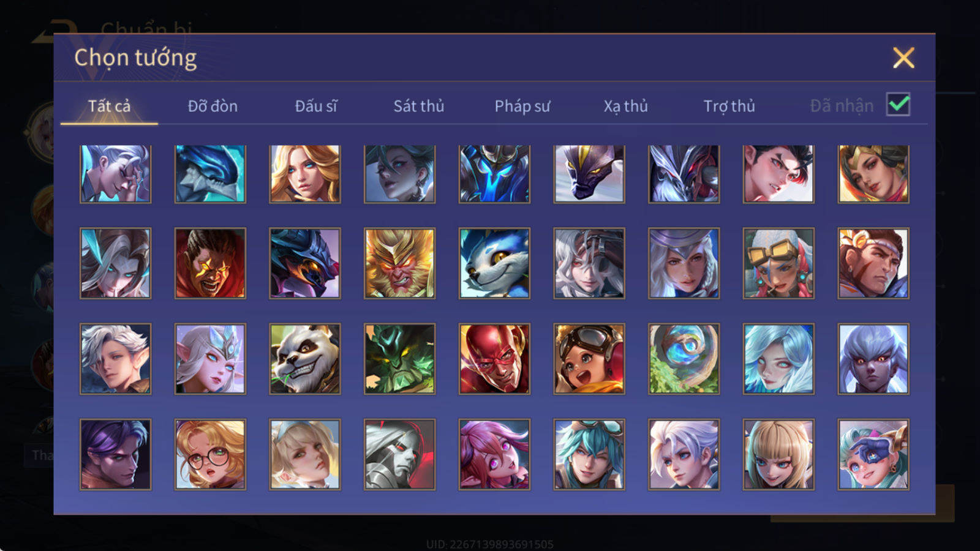980x551 pixels.
Task: Pick the pilot kid with goggles
Action: [589, 359]
